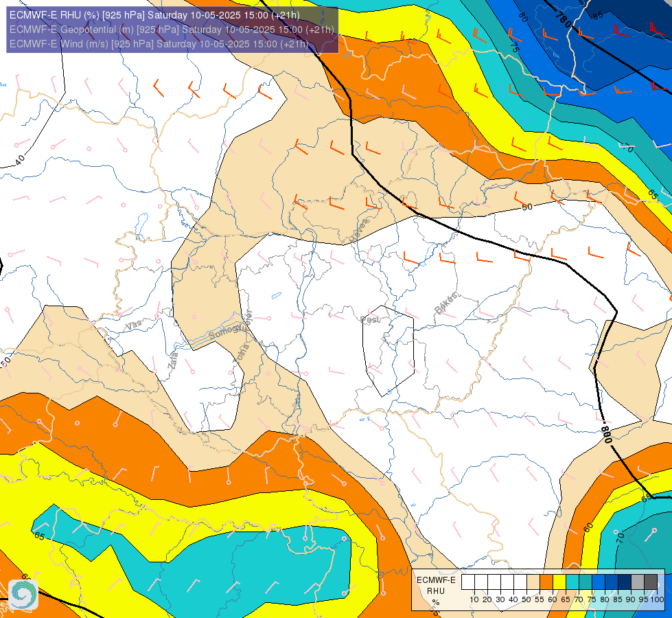Screen dimensions: 672x618
Task: Click the 85 humidity contour label
Action: point(598,15)
